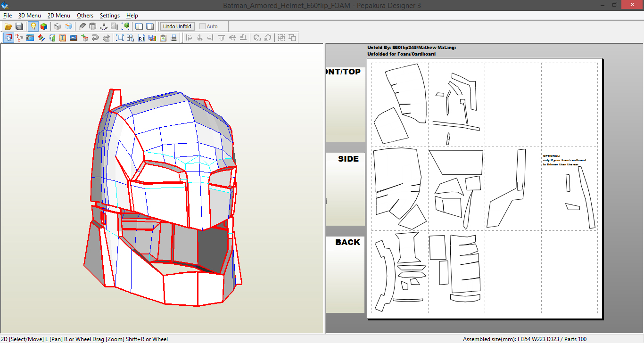This screenshot has width=644, height=343.
Task: Click the zoom-to-fit square frame icon
Action: tap(120, 38)
